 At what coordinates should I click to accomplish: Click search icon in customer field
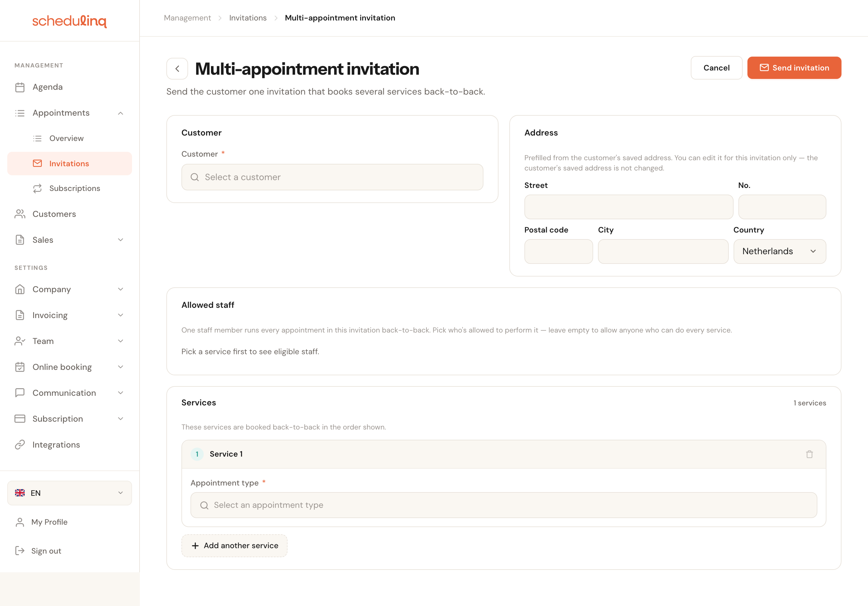coord(195,177)
